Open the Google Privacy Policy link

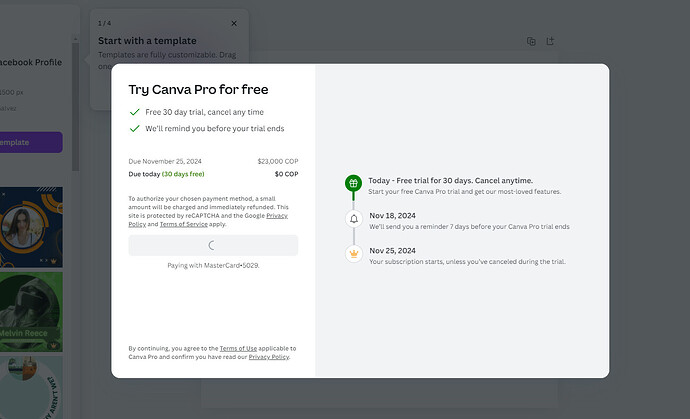[277, 216]
